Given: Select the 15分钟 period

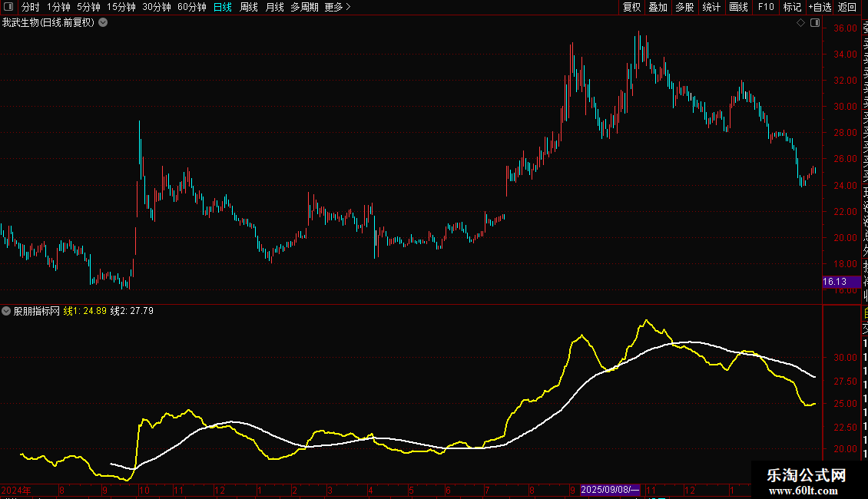Looking at the screenshot, I should pos(121,7).
